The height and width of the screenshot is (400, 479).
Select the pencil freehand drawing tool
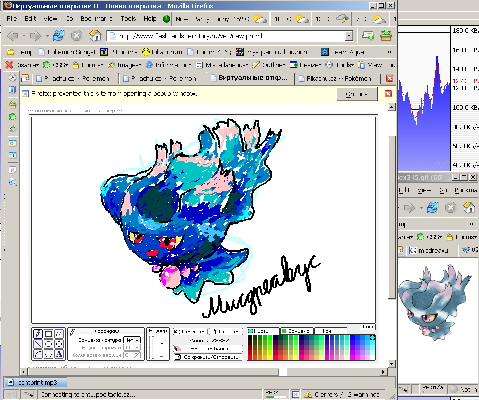tap(38, 334)
